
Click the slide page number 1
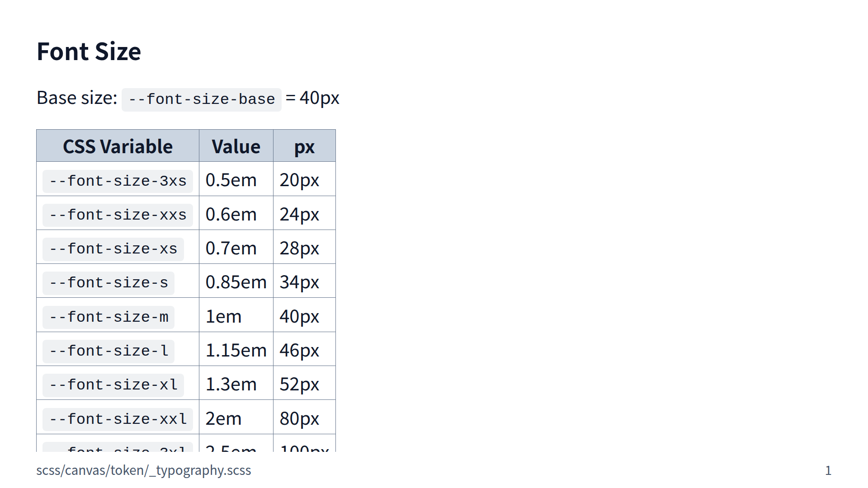(x=828, y=470)
